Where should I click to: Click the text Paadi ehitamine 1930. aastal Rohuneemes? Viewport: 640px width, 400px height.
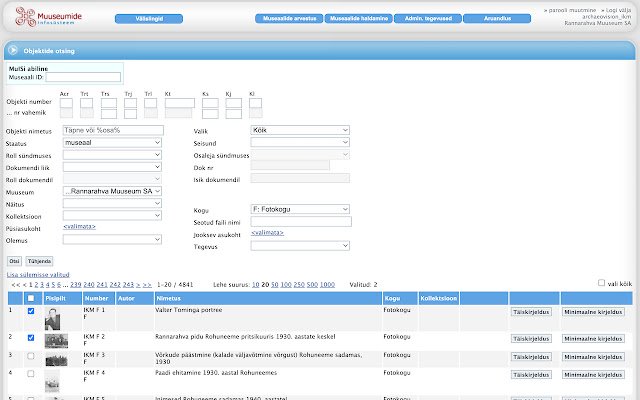click(x=216, y=373)
